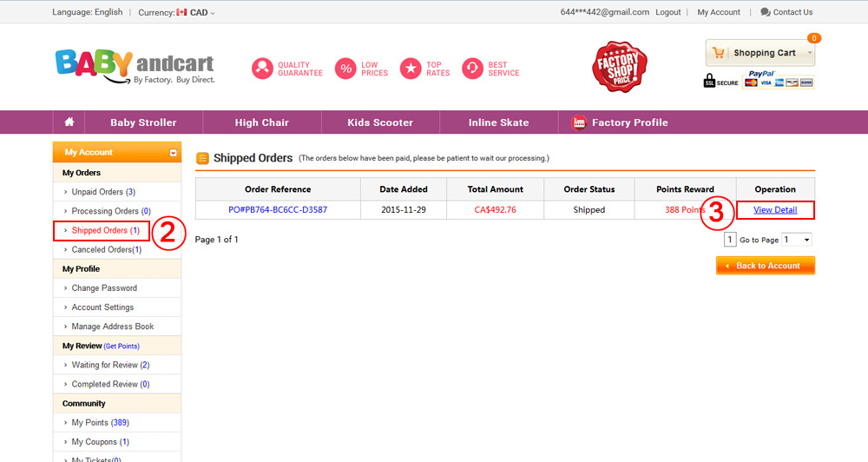The image size is (868, 462).
Task: Open My Account in top bar
Action: 719,12
